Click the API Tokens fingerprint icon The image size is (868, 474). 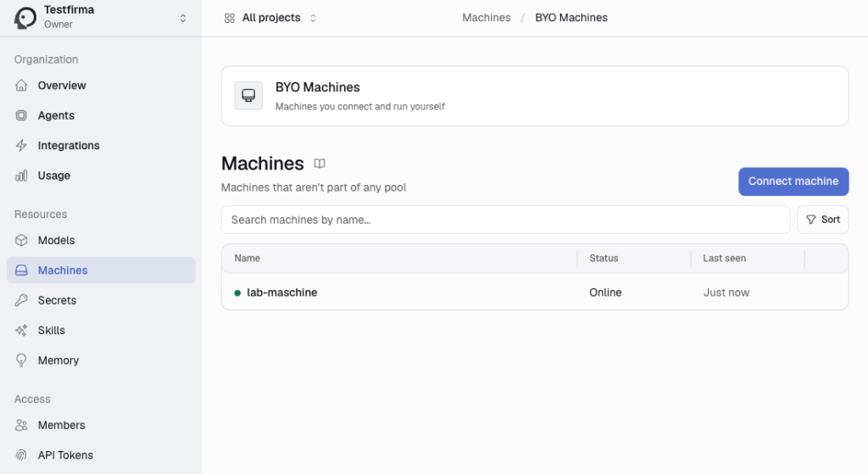point(21,455)
